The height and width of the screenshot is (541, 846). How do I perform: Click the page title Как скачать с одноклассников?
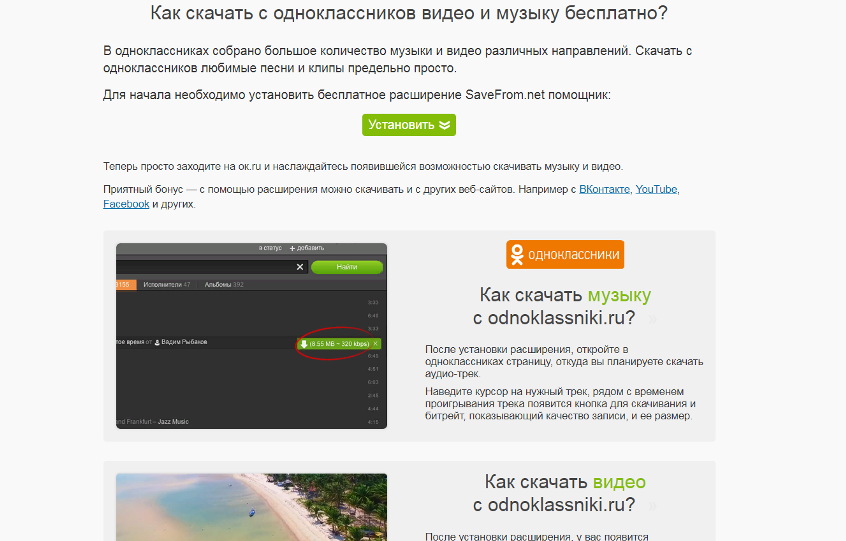pos(408,13)
